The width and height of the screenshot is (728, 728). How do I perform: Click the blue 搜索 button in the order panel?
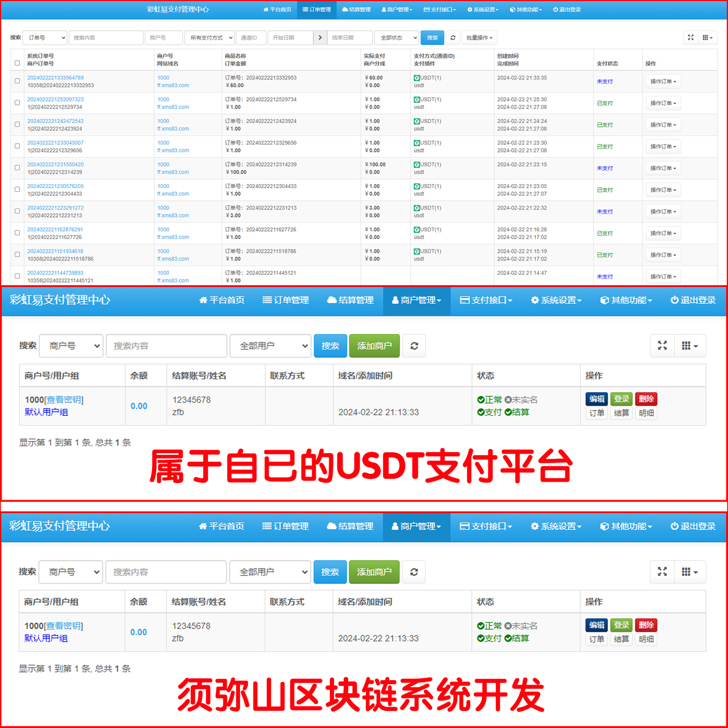tap(432, 38)
